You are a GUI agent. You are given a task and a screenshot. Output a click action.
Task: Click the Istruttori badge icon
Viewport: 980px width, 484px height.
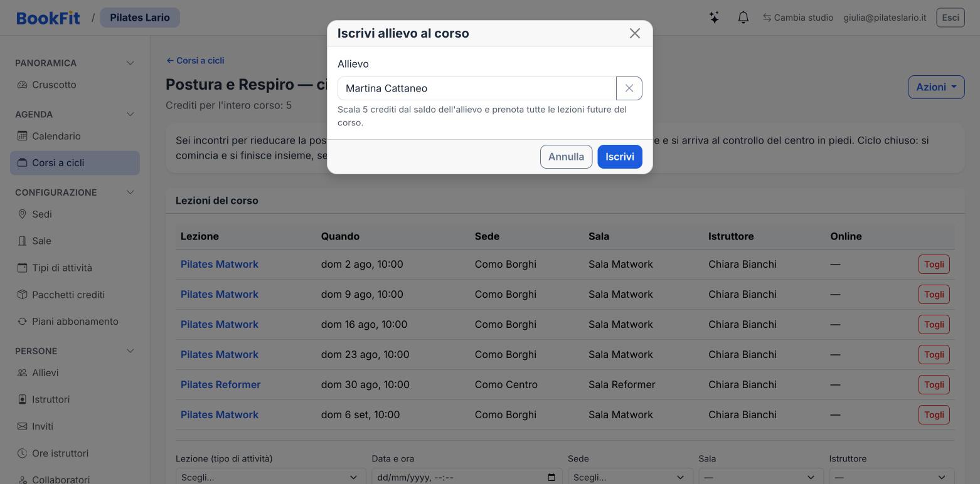point(22,399)
